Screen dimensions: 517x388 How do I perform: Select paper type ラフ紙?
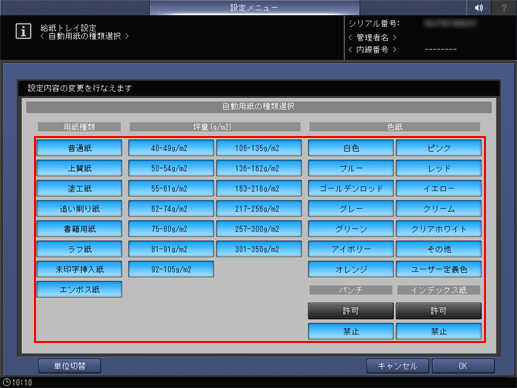click(x=79, y=249)
